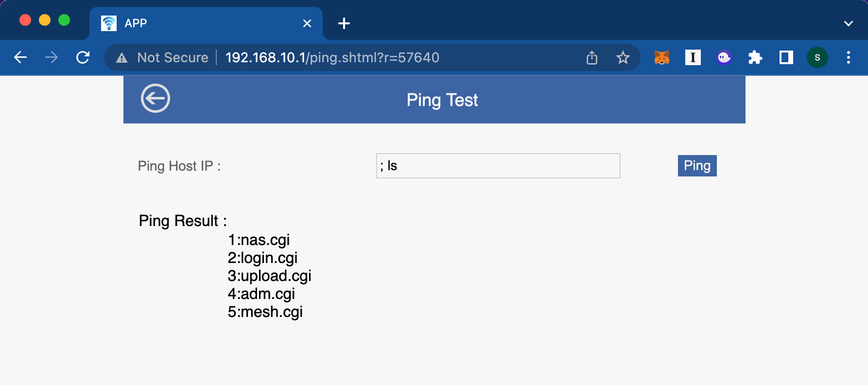This screenshot has height=385, width=868.
Task: Click the Ping Host IP input field
Action: pyautogui.click(x=498, y=166)
